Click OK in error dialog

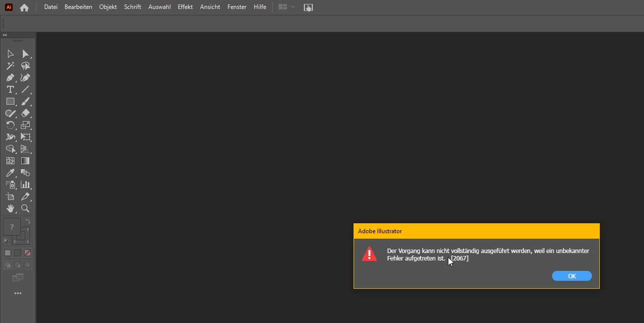(x=572, y=276)
